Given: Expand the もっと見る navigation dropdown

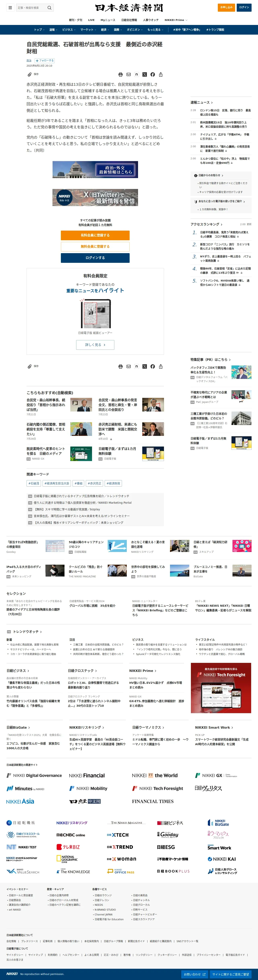Looking at the screenshot, I should (x=155, y=30).
